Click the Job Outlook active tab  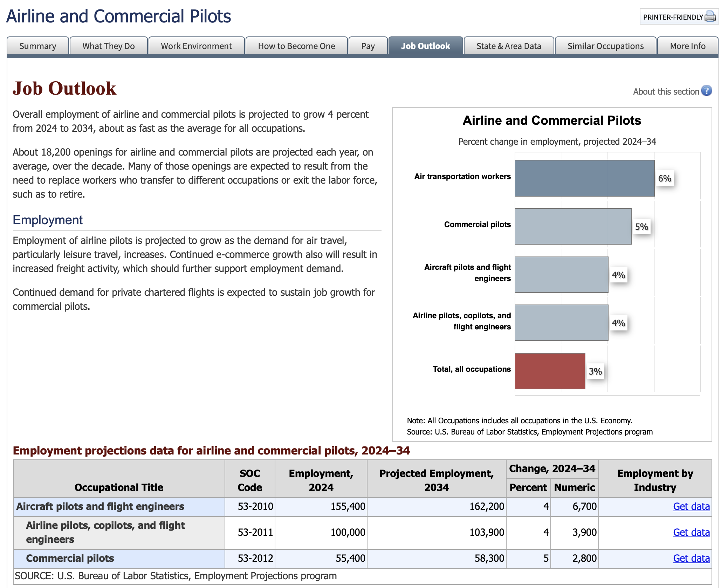(x=425, y=46)
